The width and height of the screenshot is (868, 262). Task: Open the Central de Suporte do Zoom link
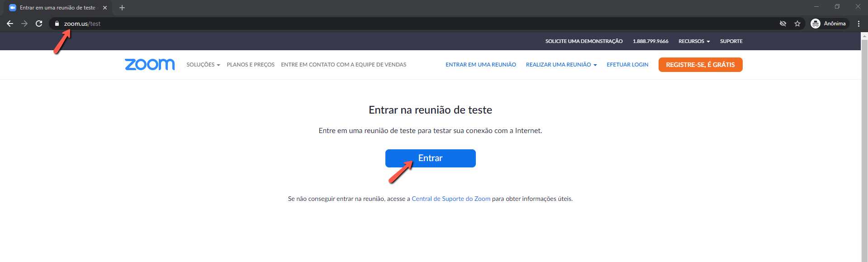[451, 199]
